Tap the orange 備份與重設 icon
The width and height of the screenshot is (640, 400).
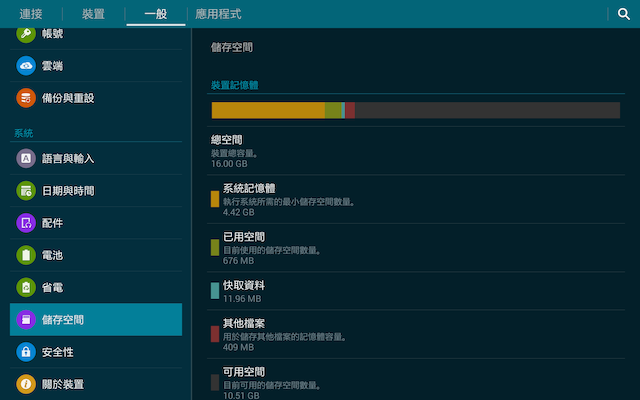[26, 98]
